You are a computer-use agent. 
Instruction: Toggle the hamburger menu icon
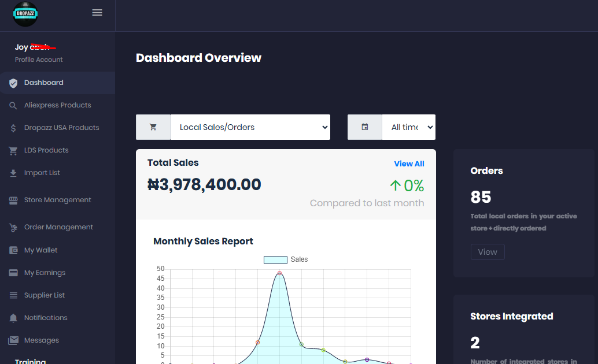point(97,13)
